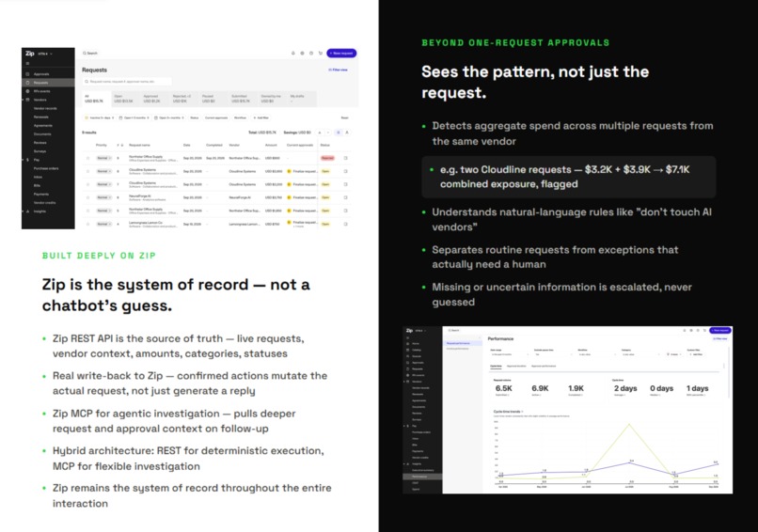Tick the checkbox for the Lemongrass Lemon Co request
758x532 pixels.
click(x=87, y=225)
